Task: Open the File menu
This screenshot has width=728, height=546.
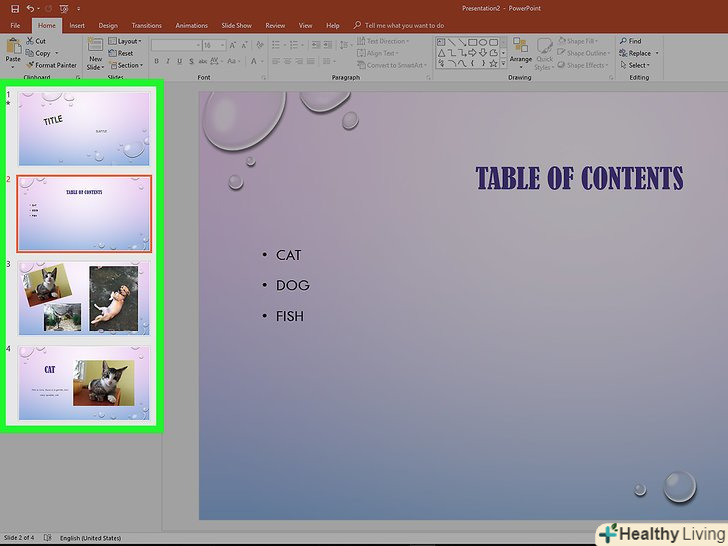Action: click(x=15, y=26)
